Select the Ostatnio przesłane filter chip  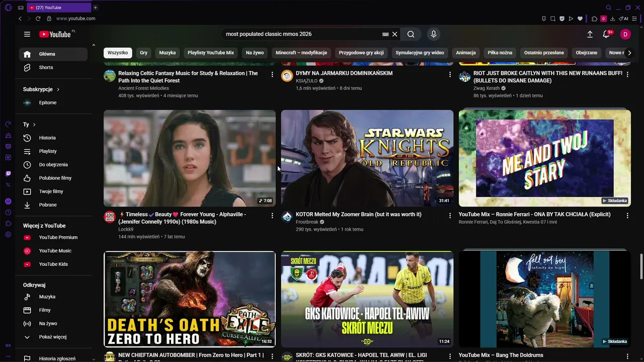544,53
